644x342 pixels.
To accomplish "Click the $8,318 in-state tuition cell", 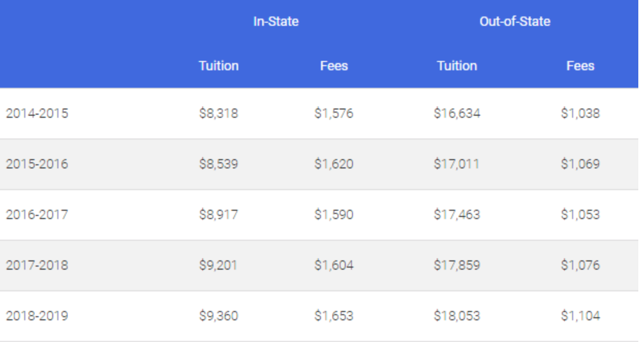I will tap(219, 113).
